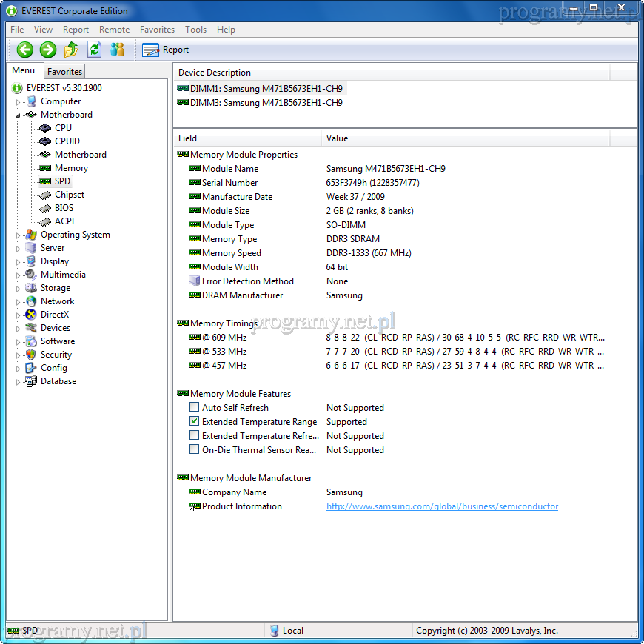Expand the Operating System tree node
Image resolution: width=644 pixels, height=644 pixels.
(x=19, y=235)
